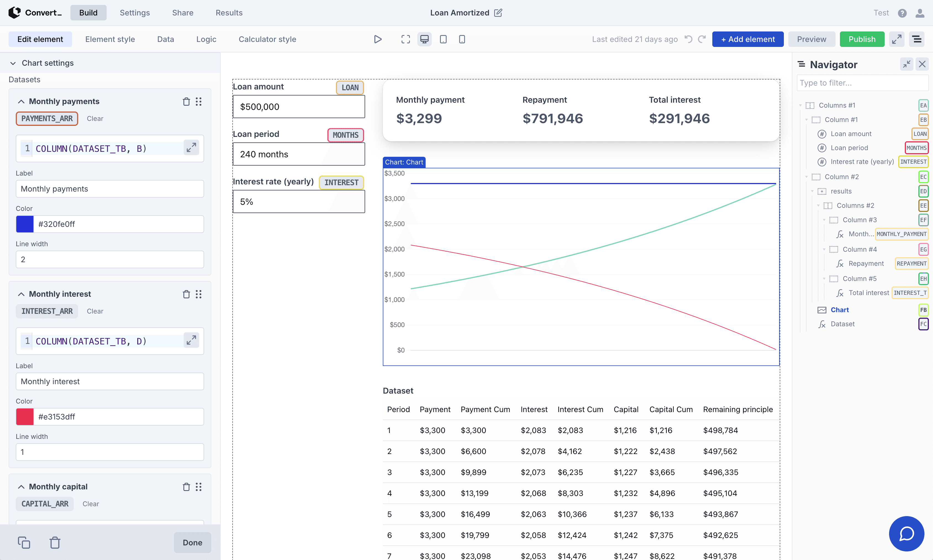Open fullscreen preview mode icon

pos(405,39)
